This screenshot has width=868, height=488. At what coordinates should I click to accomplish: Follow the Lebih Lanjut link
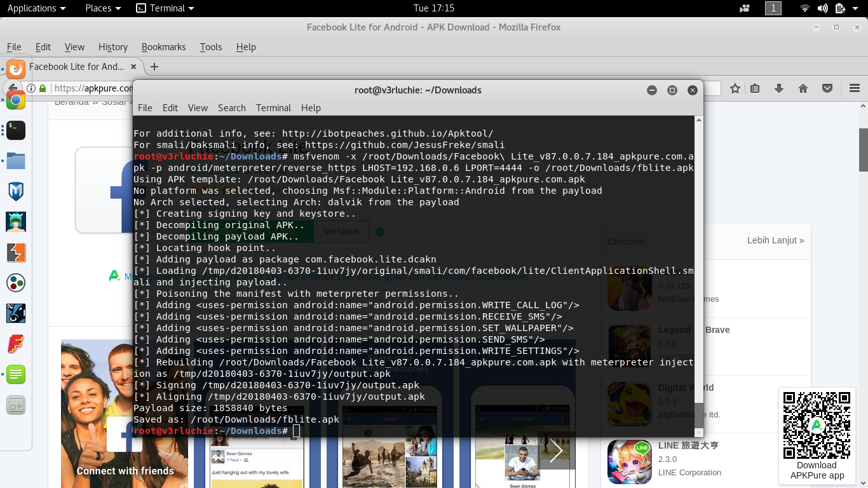[775, 240]
